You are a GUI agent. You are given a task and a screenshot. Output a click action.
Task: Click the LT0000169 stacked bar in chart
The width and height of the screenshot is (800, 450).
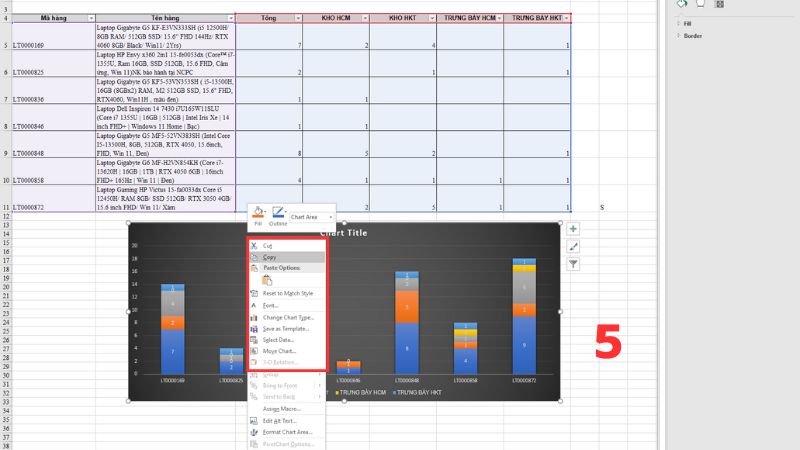(x=172, y=329)
